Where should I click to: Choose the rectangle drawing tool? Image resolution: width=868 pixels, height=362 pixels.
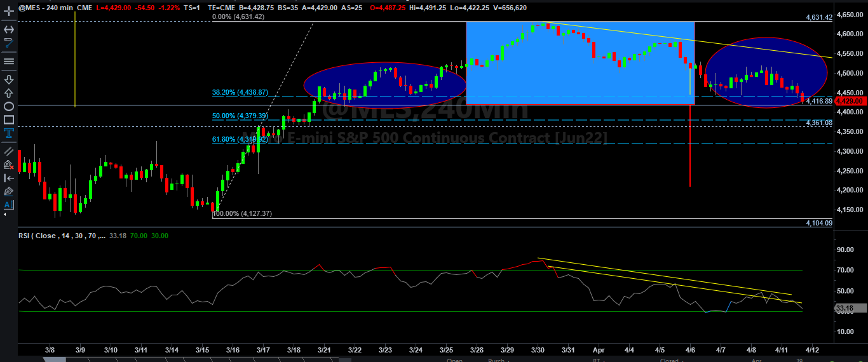(9, 119)
